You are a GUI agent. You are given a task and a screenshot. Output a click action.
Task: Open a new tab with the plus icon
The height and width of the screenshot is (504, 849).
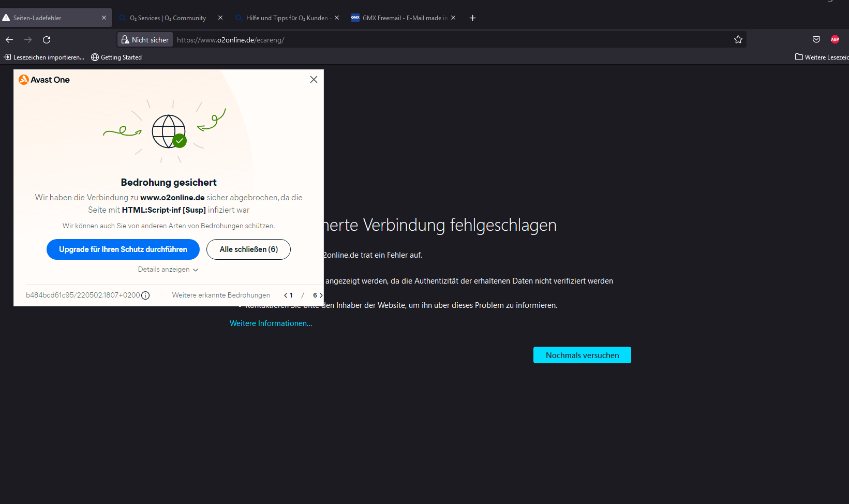(x=472, y=18)
